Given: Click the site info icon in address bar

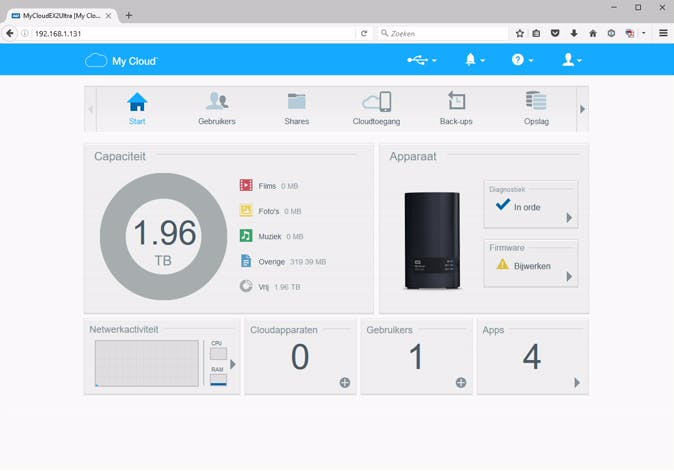Looking at the screenshot, I should 25,33.
